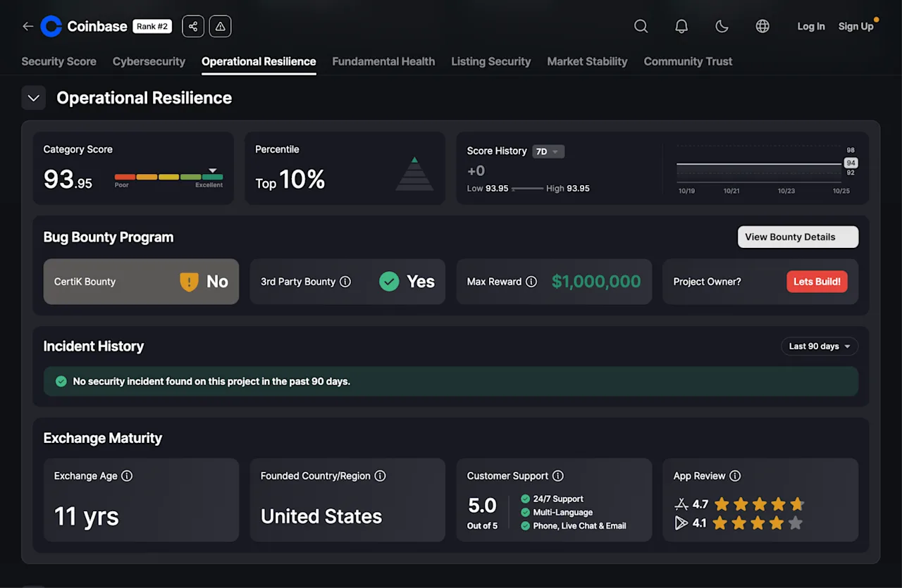Switch to the Market Stability tab
The image size is (902, 588).
pyautogui.click(x=587, y=61)
